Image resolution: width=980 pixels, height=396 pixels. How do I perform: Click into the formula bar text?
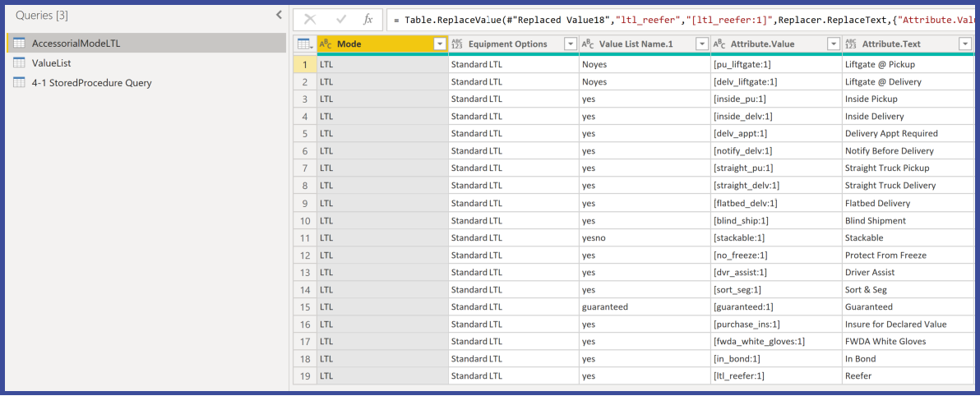coord(682,20)
